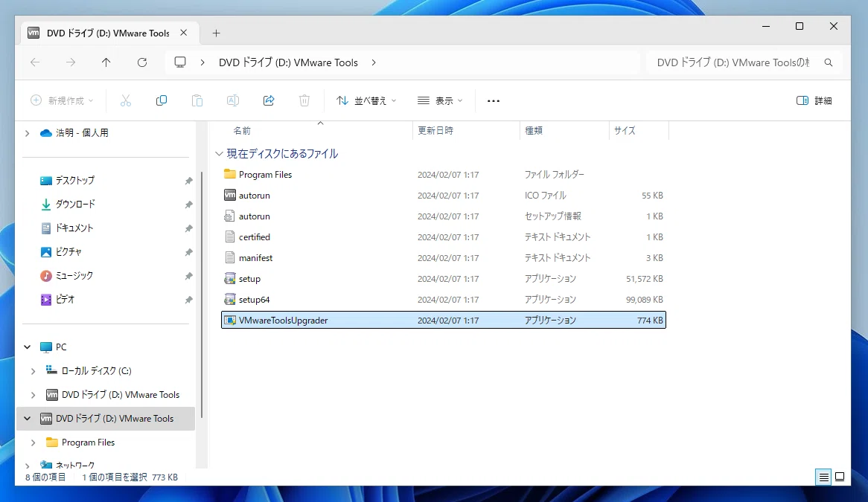Image resolution: width=868 pixels, height=502 pixels.
Task: Open ドキュメント in the sidebar
Action: click(74, 228)
